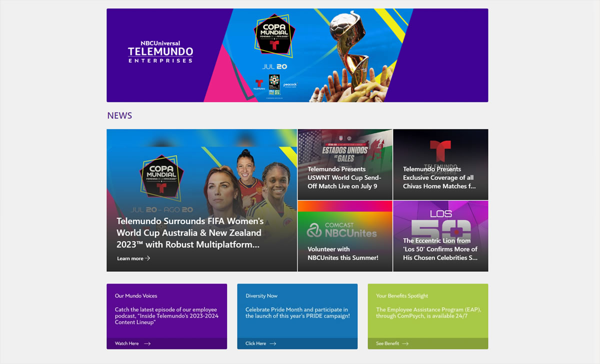Click the Comcast NBCUnites logo
This screenshot has height=364, width=600.
(x=341, y=230)
